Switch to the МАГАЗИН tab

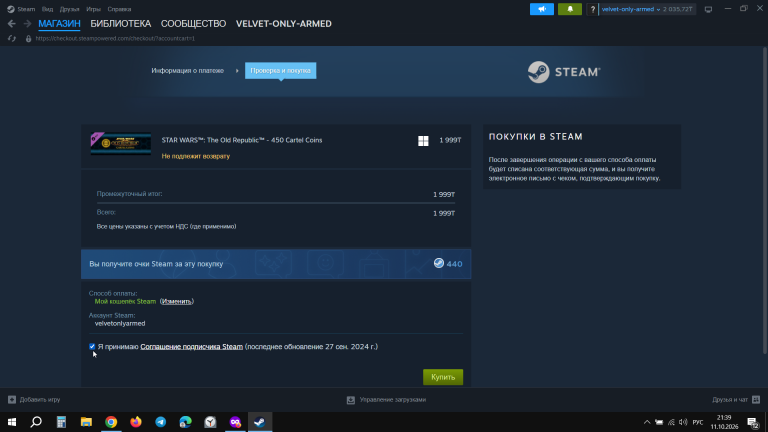pyautogui.click(x=59, y=24)
